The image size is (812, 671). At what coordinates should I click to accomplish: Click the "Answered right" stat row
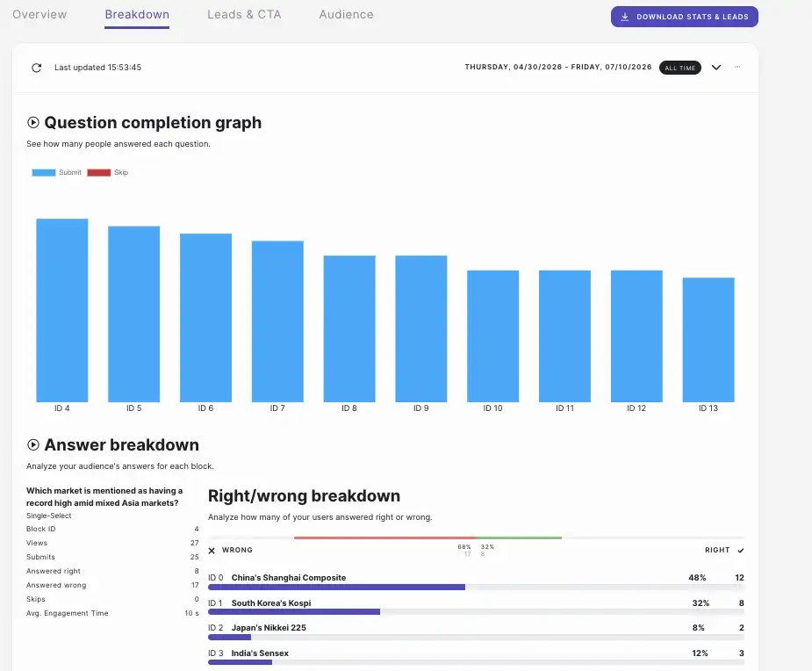(112, 571)
